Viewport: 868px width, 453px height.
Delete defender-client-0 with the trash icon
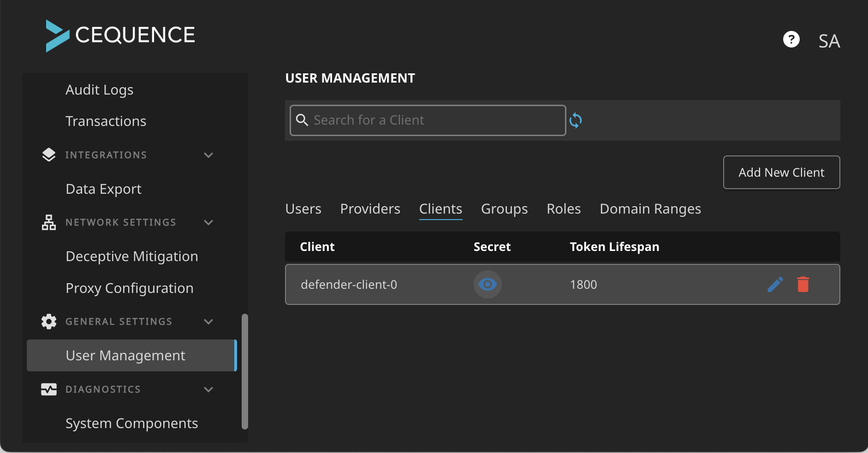coord(803,284)
